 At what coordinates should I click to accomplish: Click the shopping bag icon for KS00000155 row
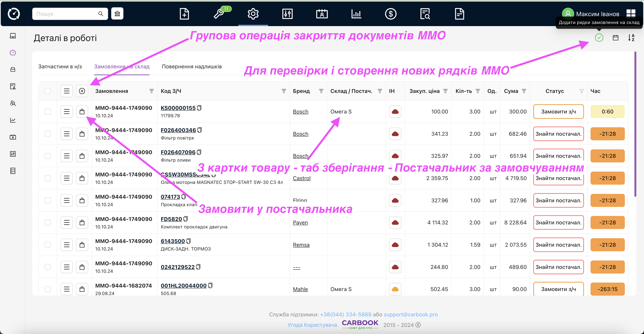(x=82, y=111)
